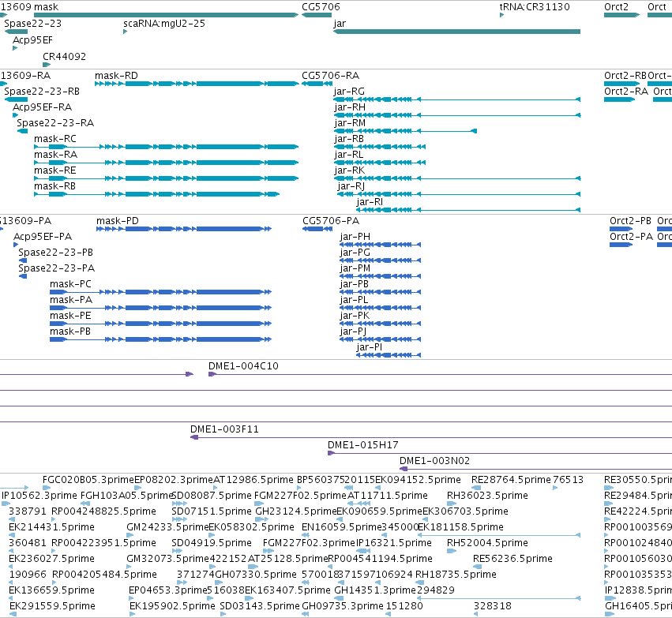
Task: Select the Spase22-23-PA protein glyph
Action: (x=23, y=276)
